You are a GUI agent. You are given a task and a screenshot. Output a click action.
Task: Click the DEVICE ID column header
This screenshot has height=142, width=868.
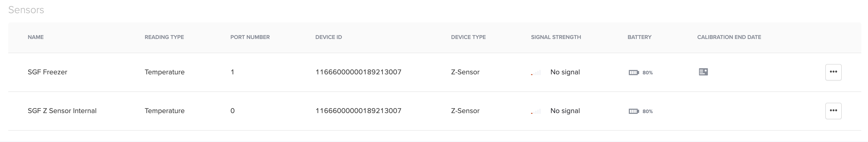pyautogui.click(x=329, y=37)
